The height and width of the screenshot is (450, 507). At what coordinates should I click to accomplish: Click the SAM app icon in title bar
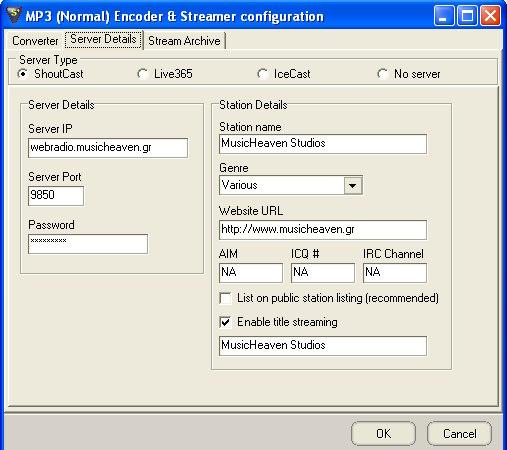pyautogui.click(x=14, y=15)
